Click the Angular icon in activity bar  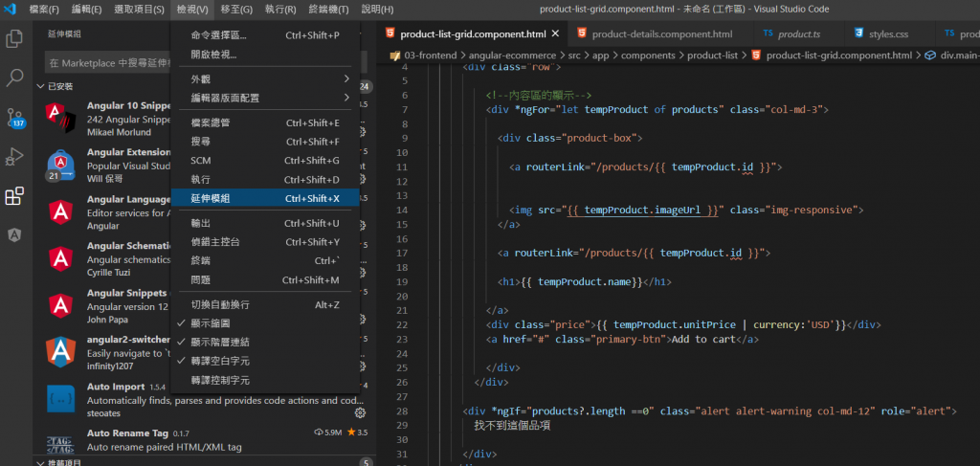click(14, 234)
